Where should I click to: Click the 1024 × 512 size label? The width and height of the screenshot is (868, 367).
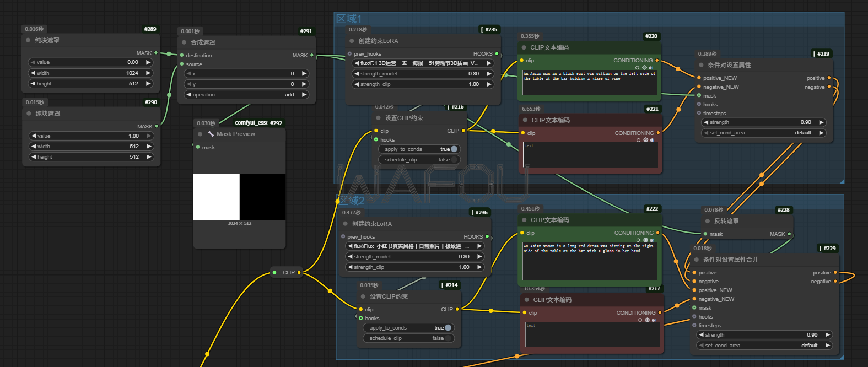(x=239, y=223)
